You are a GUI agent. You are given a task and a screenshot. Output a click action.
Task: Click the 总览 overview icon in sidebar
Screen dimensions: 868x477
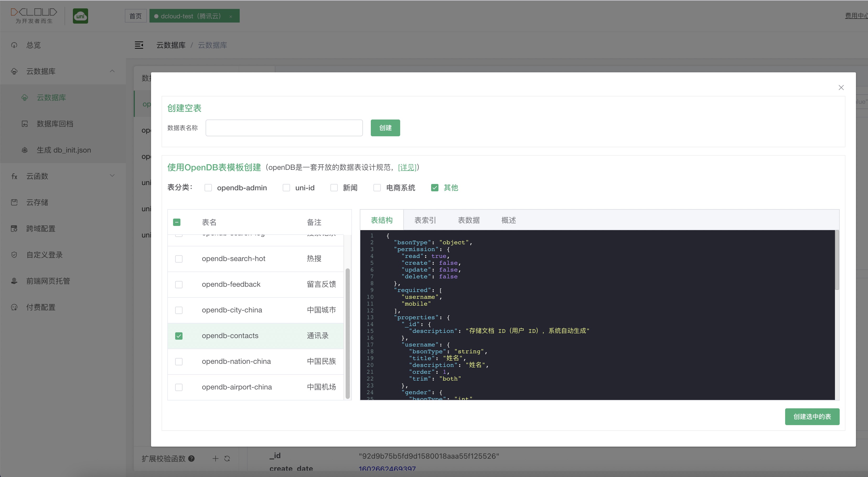14,45
